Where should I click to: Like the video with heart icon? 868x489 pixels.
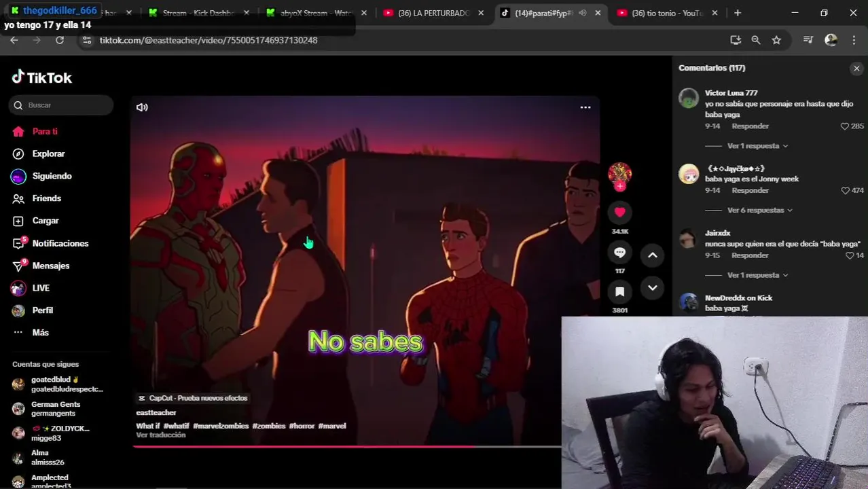point(619,213)
